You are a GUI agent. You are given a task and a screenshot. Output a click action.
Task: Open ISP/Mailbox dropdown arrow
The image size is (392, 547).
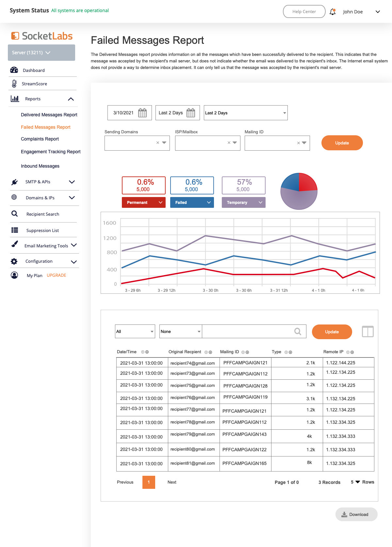point(235,143)
